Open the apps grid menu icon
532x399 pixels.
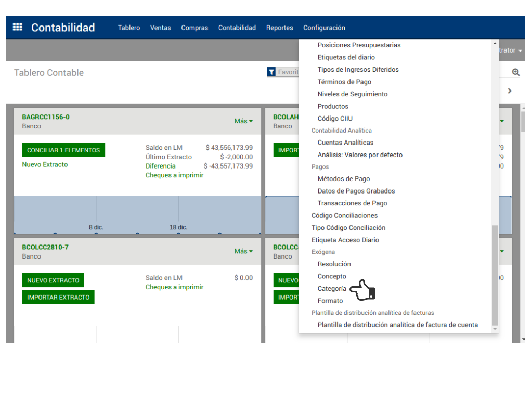(18, 28)
